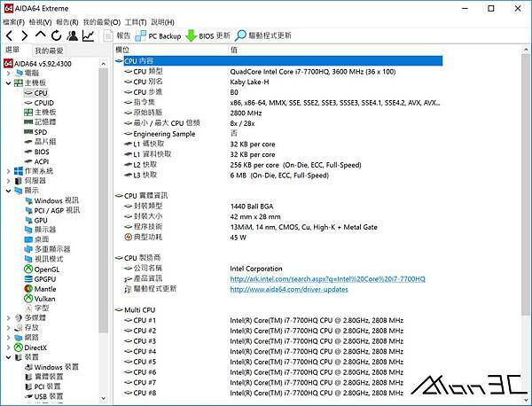Click the sidebar tree scroll-down arrow

pos(104,398)
